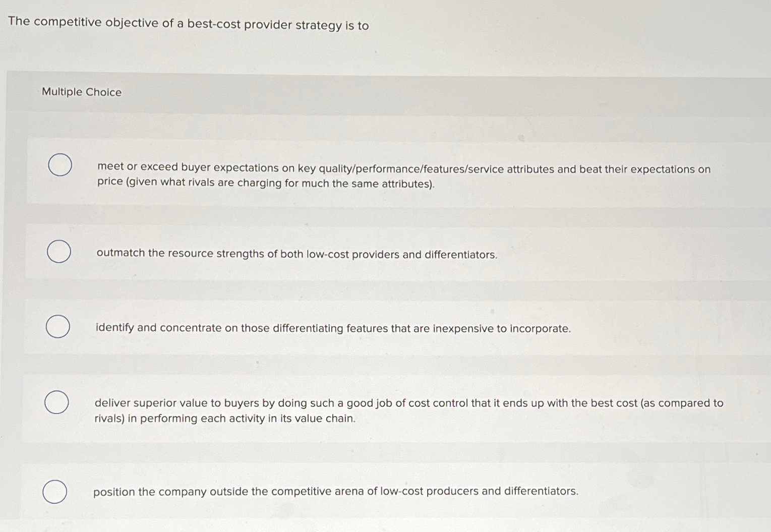Click the 'Multiple Choice' label
The width and height of the screenshot is (771, 532).
[81, 92]
